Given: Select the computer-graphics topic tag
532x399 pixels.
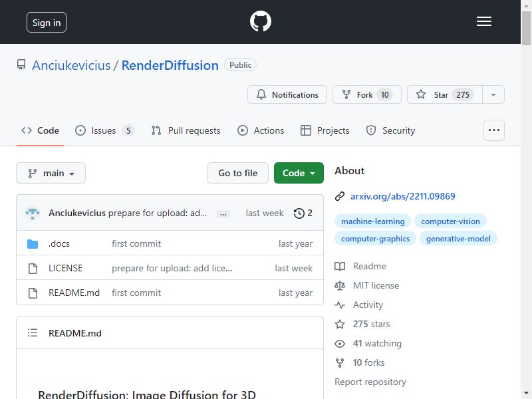Looking at the screenshot, I should (375, 239).
